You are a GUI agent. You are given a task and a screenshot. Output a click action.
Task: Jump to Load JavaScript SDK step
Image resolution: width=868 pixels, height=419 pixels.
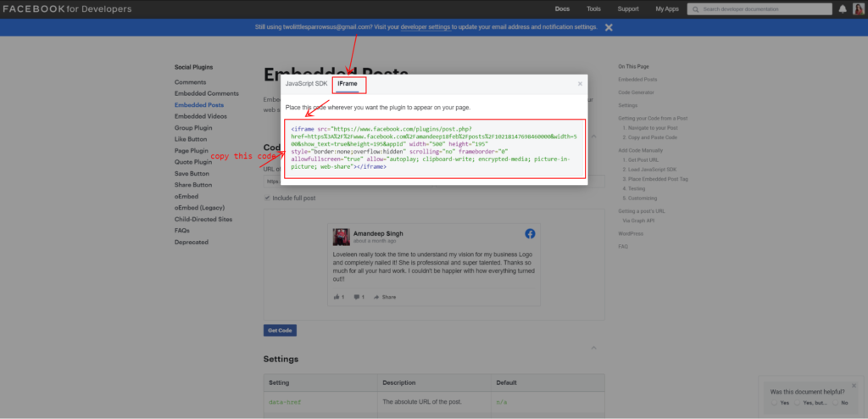tap(649, 170)
